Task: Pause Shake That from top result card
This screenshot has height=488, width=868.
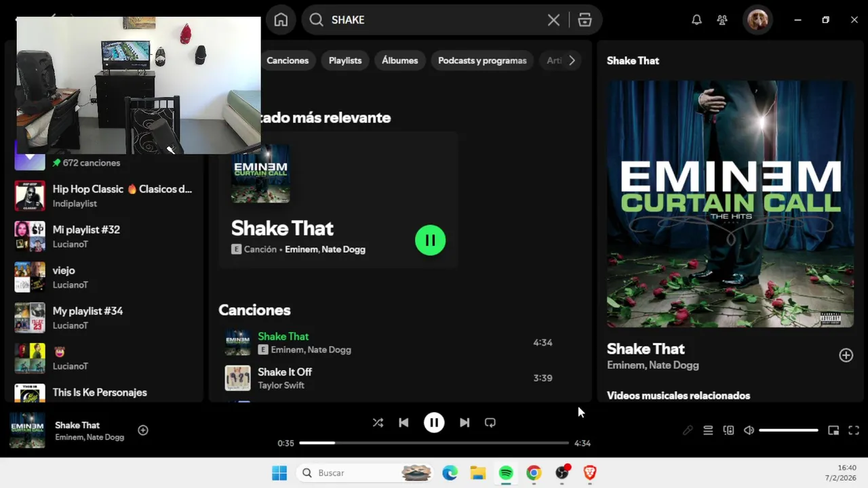Action: (430, 240)
